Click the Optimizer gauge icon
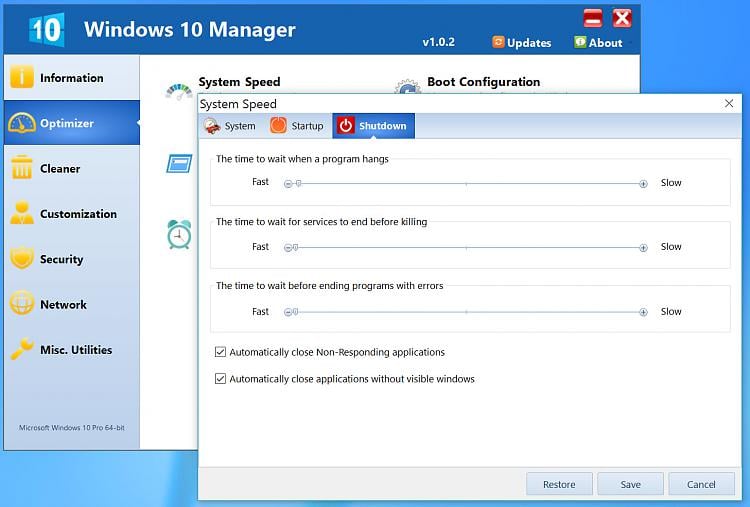The width and height of the screenshot is (750, 507). 22,123
